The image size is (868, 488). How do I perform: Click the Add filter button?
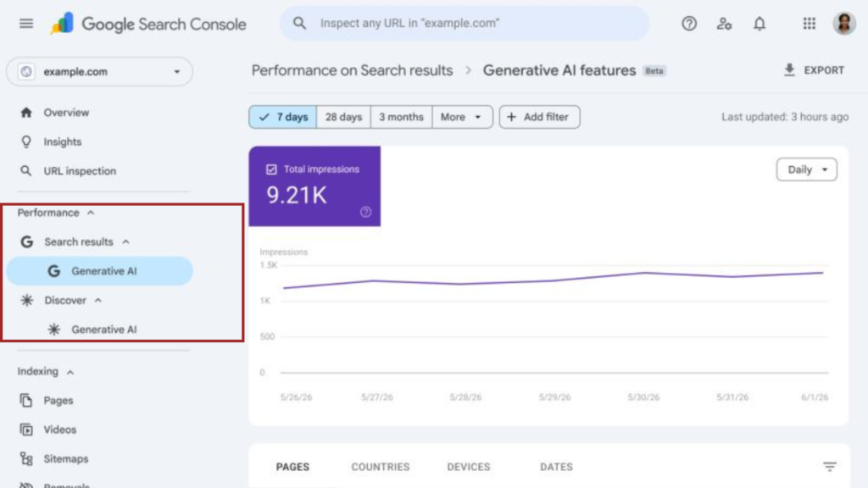pyautogui.click(x=540, y=117)
